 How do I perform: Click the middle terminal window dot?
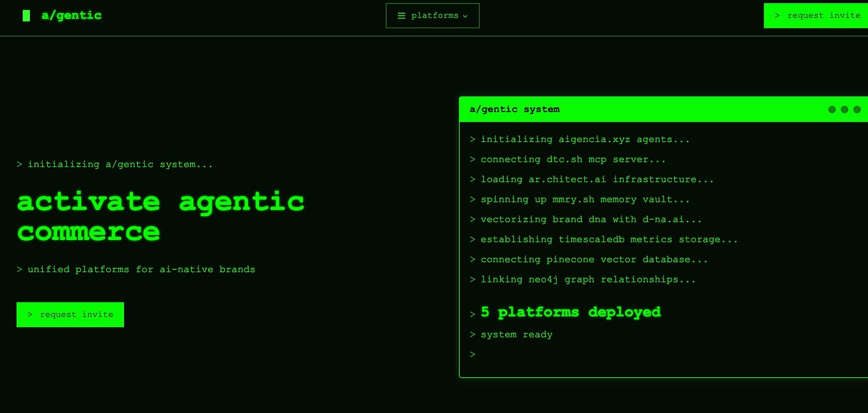tap(844, 109)
